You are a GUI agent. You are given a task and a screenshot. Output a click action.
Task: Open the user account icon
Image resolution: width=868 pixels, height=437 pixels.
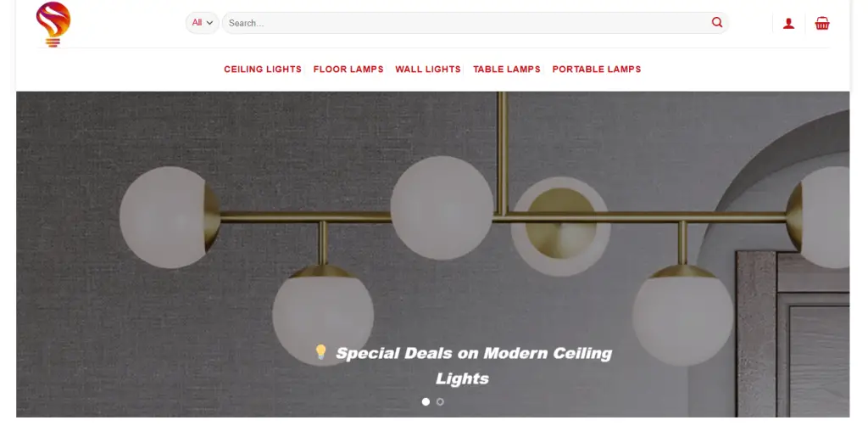click(x=788, y=23)
